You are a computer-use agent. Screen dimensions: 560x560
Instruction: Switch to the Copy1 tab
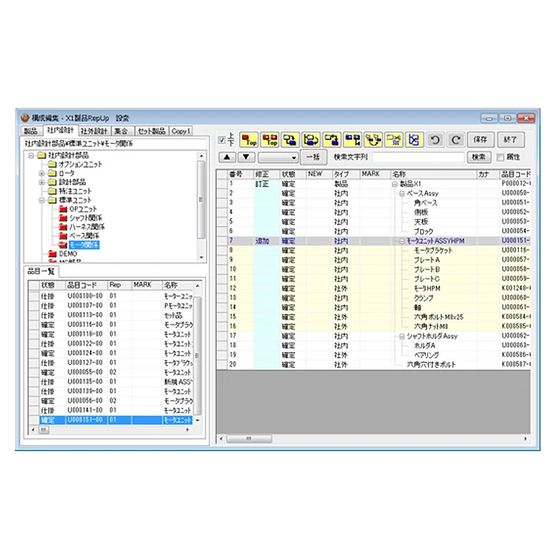tap(181, 131)
